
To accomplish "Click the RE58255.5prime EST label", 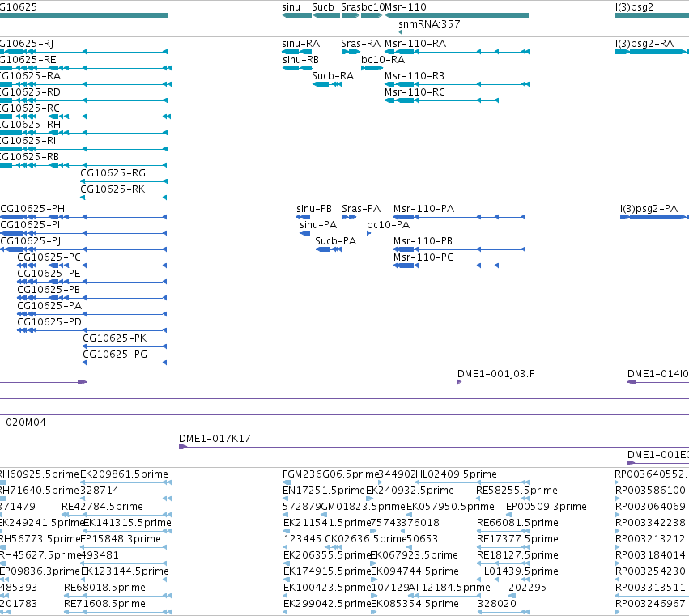I will coord(517,491).
